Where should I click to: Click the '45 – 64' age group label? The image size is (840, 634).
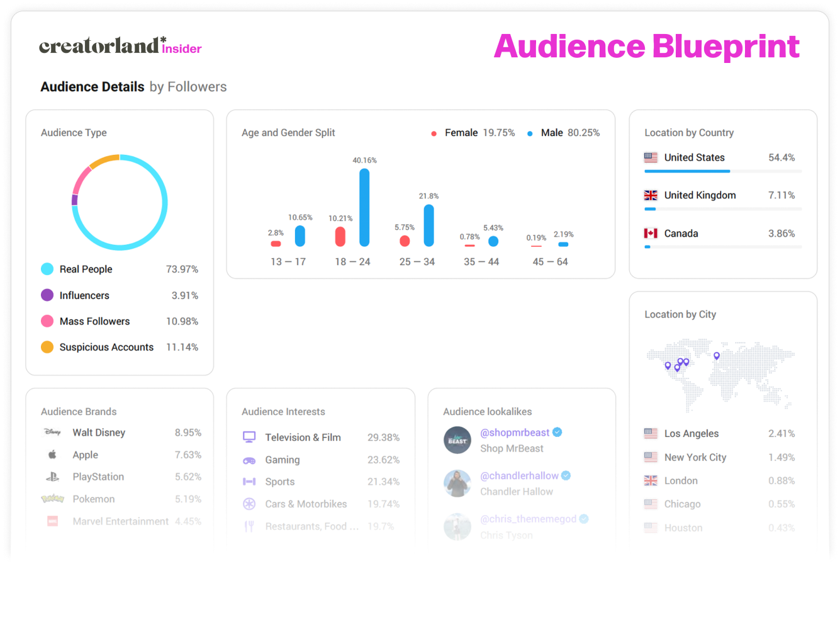pos(551,261)
